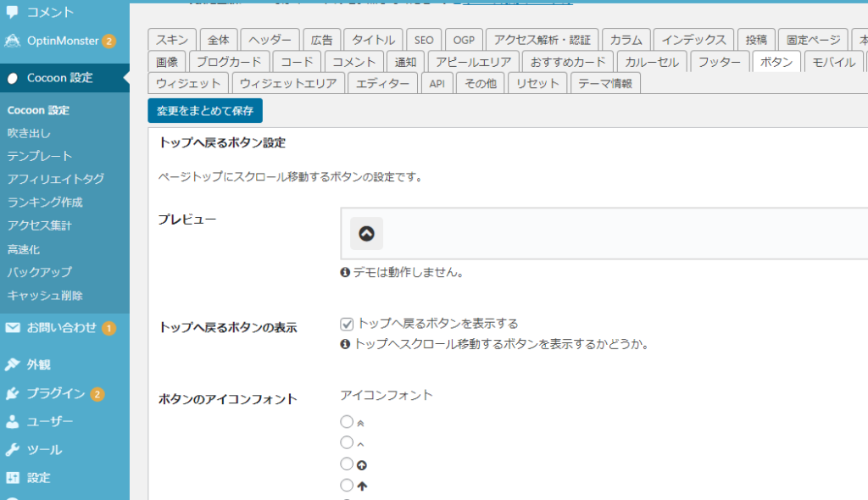Screen dimensions: 868x500
Task: Select the double chevron up icon radio
Action: 347,422
